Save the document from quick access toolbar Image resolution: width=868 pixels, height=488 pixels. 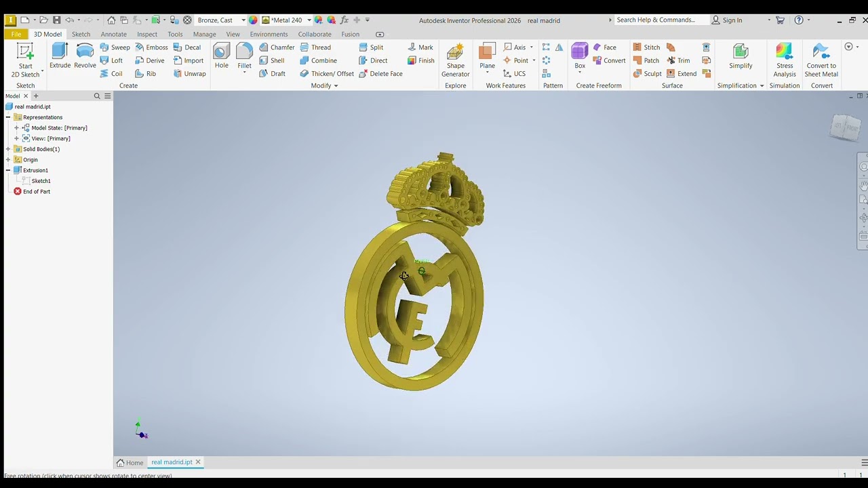[56, 20]
